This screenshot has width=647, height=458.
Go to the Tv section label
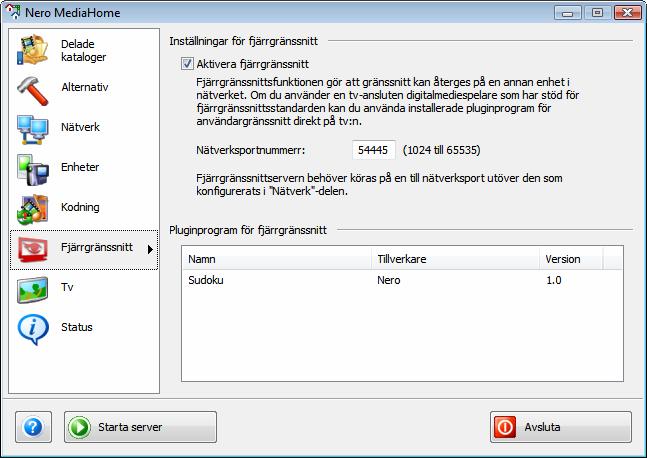coord(67,287)
